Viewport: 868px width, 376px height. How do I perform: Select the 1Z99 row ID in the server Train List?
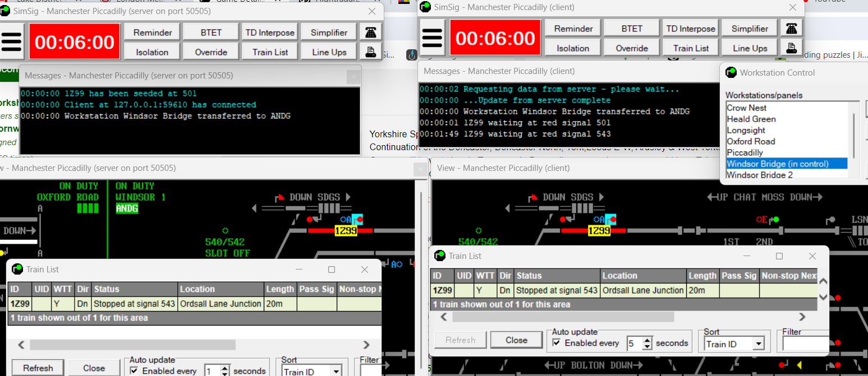coord(20,304)
